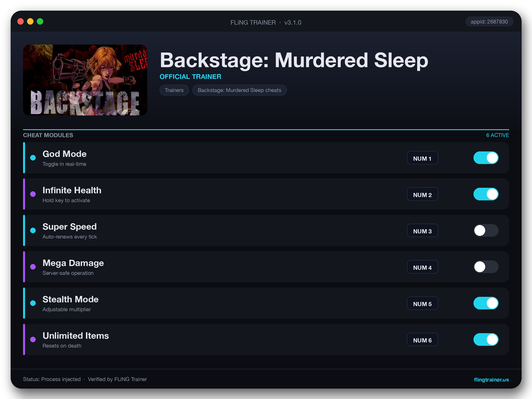Click the purple dot beside Unlimited Items
The image size is (532, 399).
[33, 339]
